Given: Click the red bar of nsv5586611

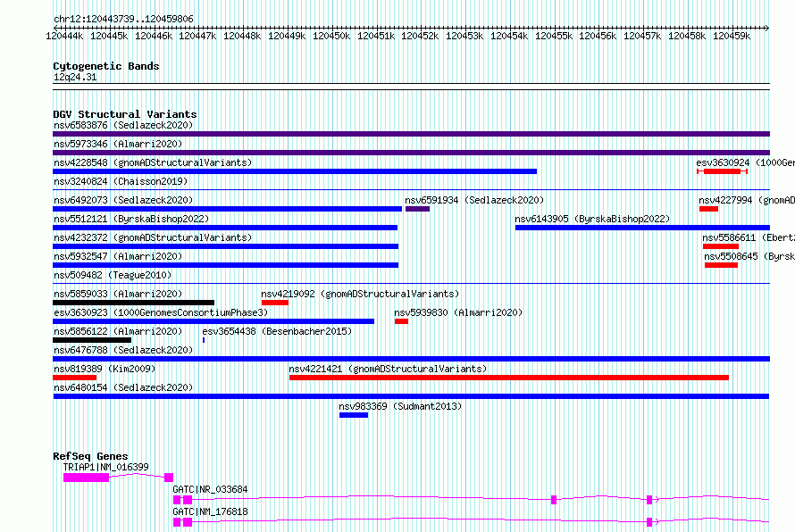Looking at the screenshot, I should pyautogui.click(x=721, y=246).
